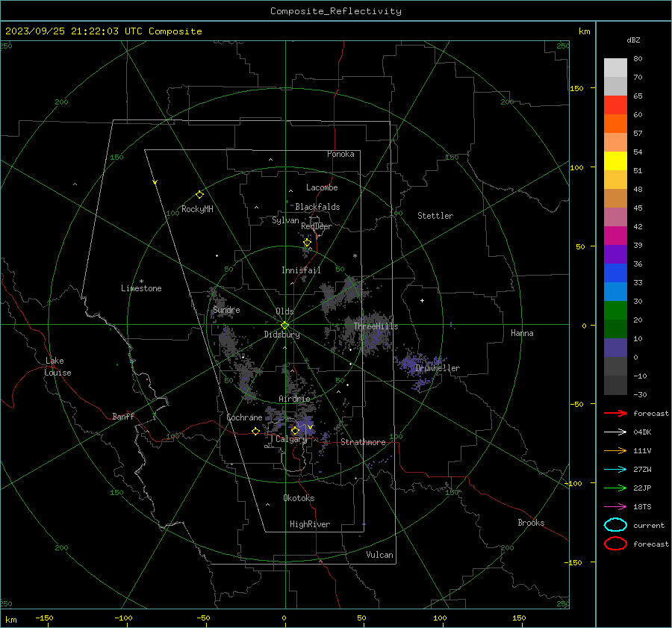Select the dark orange 60-57 dBZ swatch
This screenshot has height=628, width=672.
[x=615, y=123]
